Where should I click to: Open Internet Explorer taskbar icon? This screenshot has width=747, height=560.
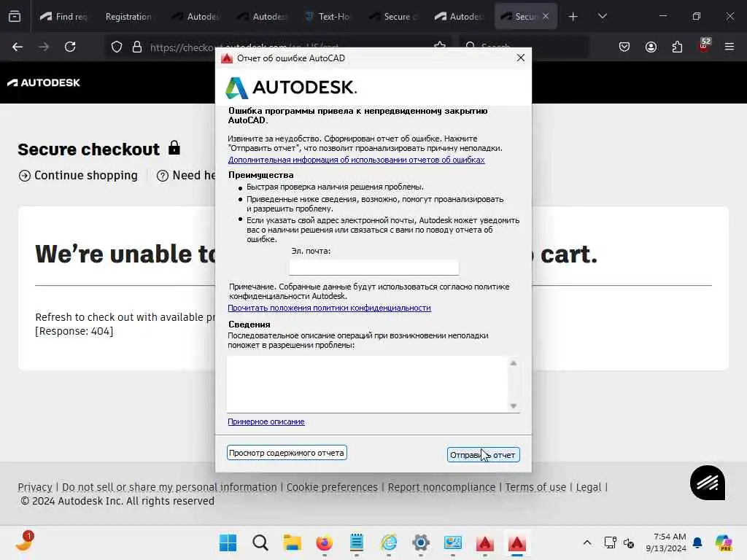[389, 542]
